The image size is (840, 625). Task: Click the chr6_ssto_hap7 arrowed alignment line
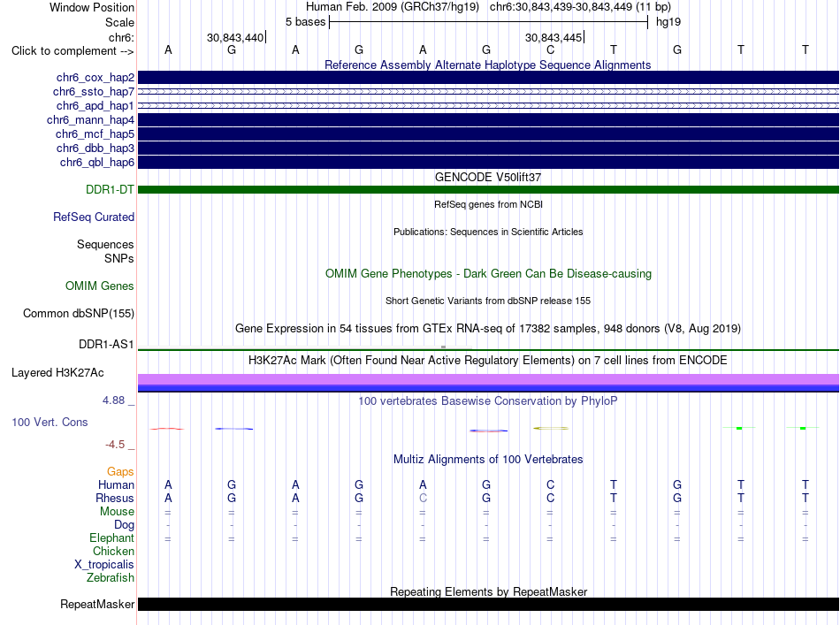point(488,92)
